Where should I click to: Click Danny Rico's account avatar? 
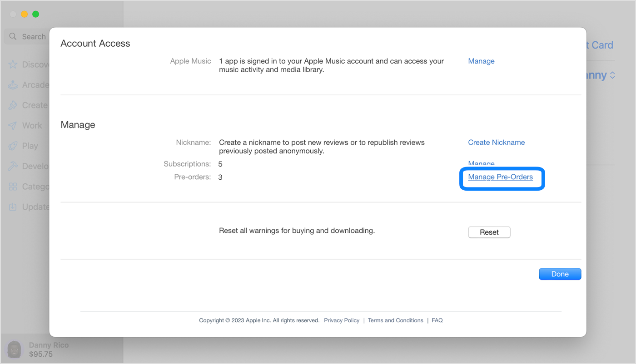pyautogui.click(x=14, y=349)
